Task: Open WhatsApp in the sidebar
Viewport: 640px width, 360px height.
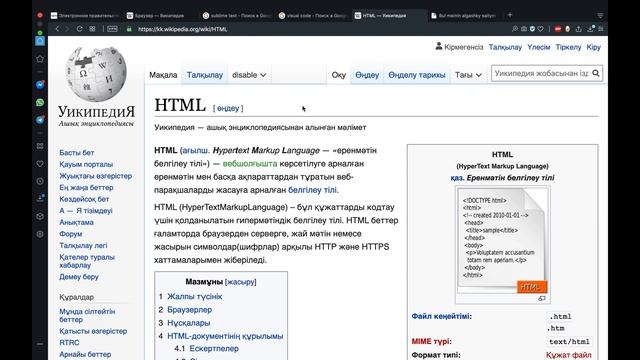Action: tap(40, 102)
